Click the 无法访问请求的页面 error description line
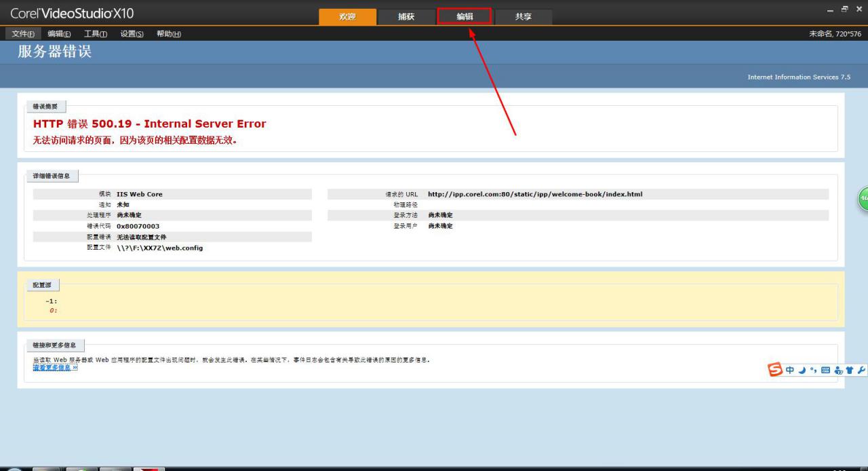Screen dimensions: 868x471 pos(135,140)
